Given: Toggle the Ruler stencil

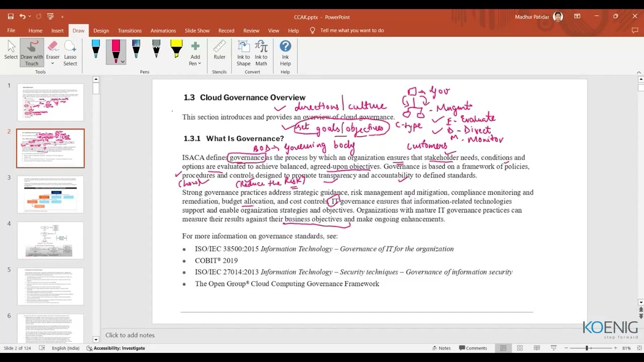Looking at the screenshot, I should [x=219, y=51].
